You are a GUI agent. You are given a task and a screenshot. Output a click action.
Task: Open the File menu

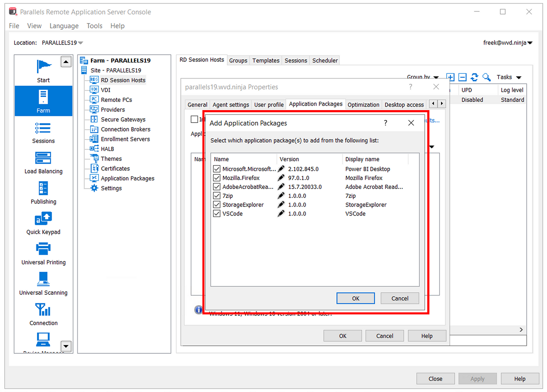[x=14, y=26]
